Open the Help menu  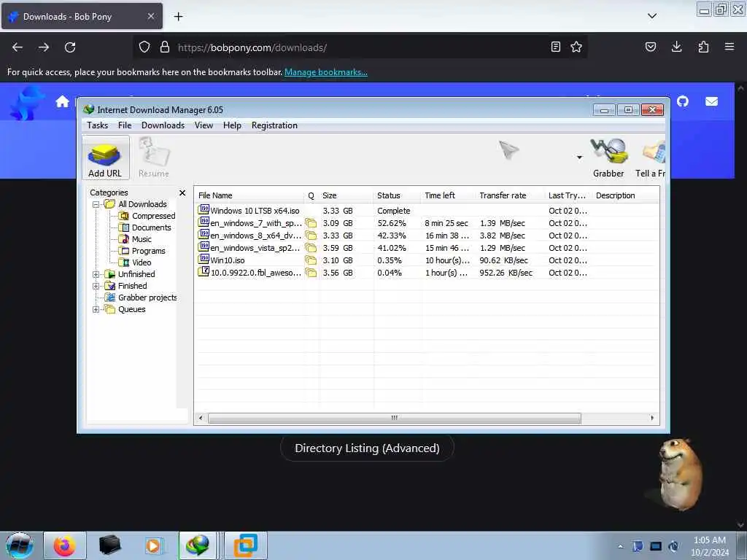(232, 125)
